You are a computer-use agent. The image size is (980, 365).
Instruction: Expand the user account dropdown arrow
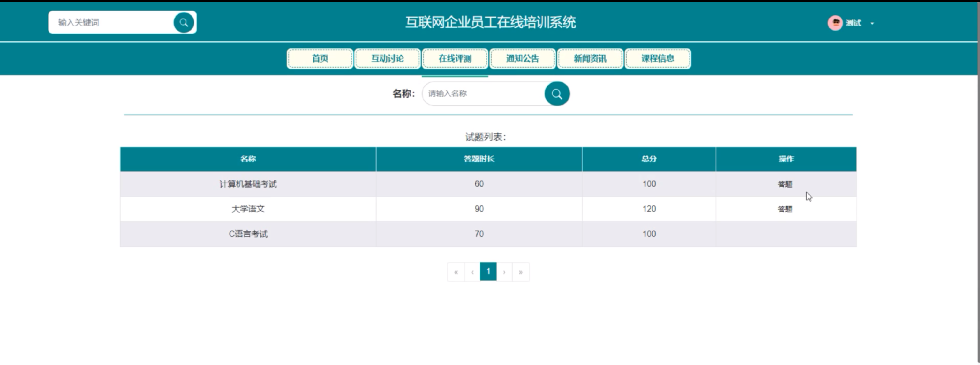(872, 24)
